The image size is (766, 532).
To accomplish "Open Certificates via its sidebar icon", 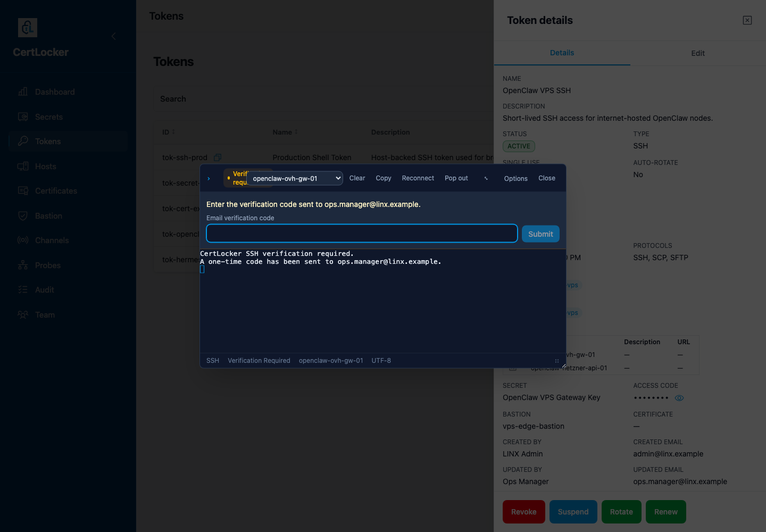I will tap(23, 190).
